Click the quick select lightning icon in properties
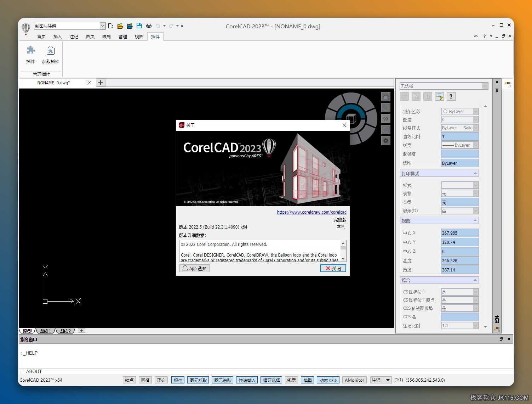 pos(439,96)
